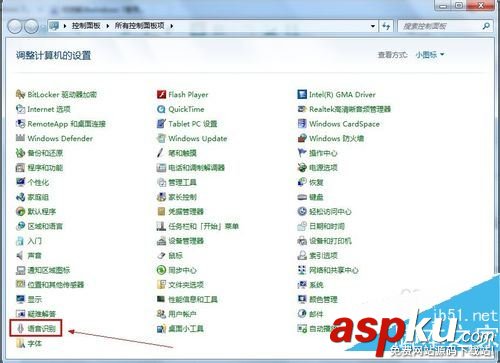Open 声音 speaker icon
This screenshot has width=500, height=363.
pos(20,256)
